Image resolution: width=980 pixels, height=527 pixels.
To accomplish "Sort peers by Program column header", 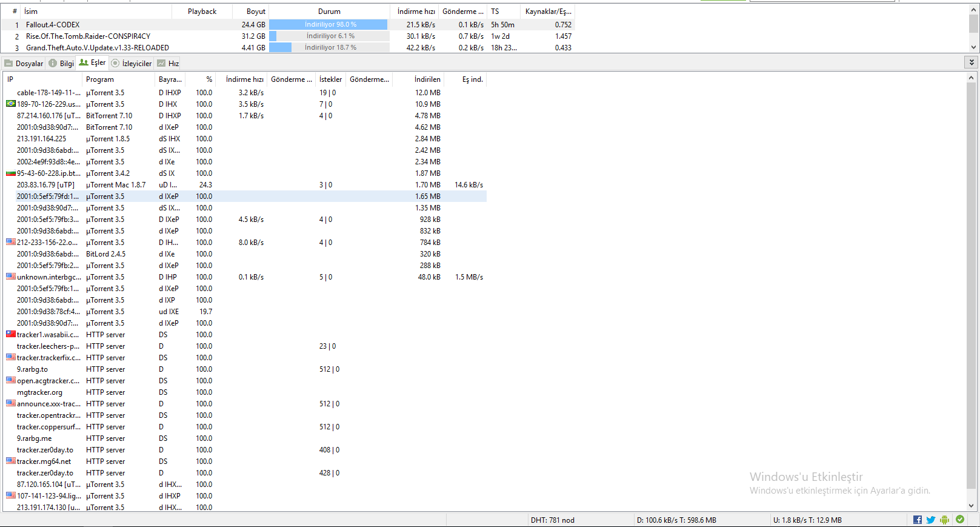I will click(x=118, y=79).
